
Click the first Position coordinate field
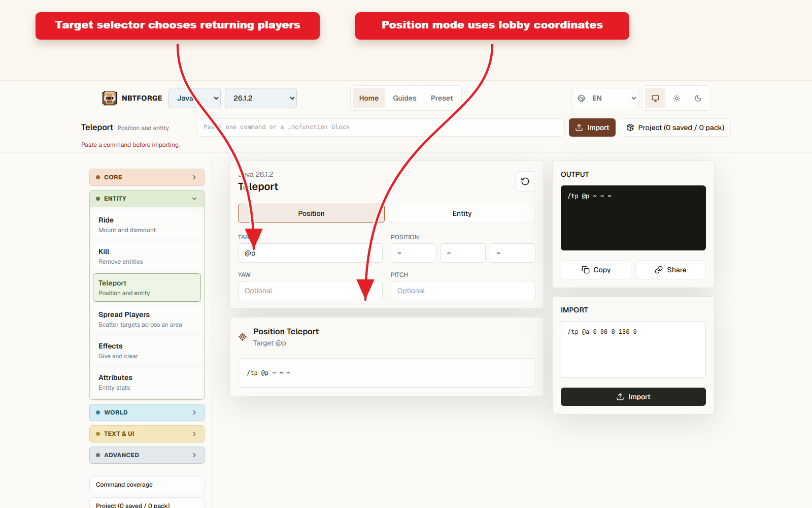[x=414, y=253]
